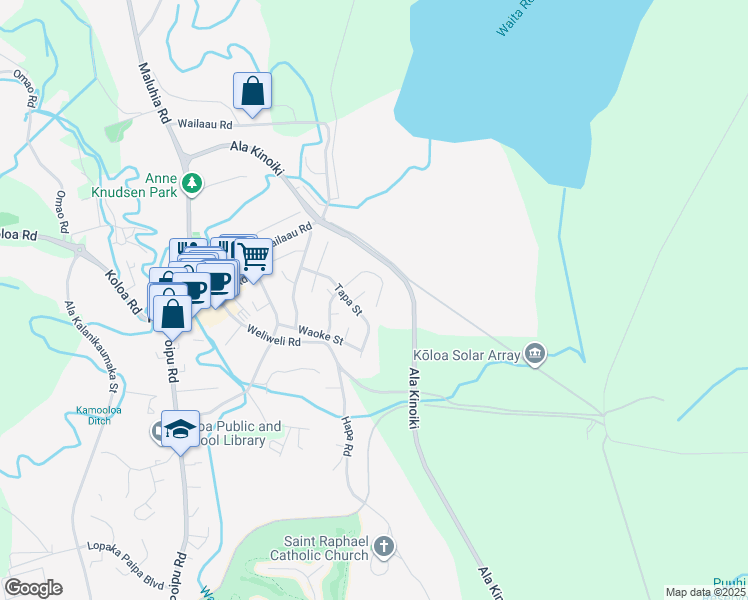Select the Kōloa Solar Array museum pin
The image size is (748, 600).
point(535,354)
